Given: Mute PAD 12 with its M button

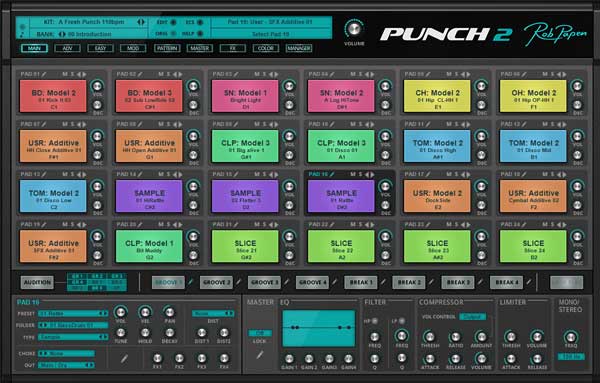Looking at the screenshot, I should (545, 124).
